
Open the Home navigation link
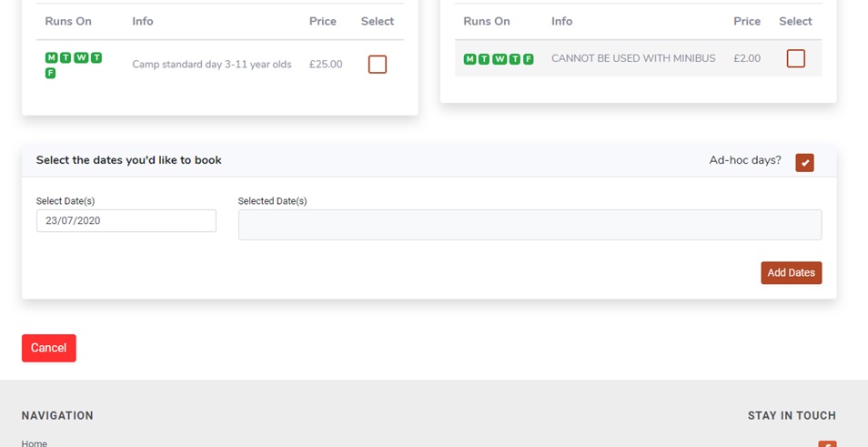[35, 443]
